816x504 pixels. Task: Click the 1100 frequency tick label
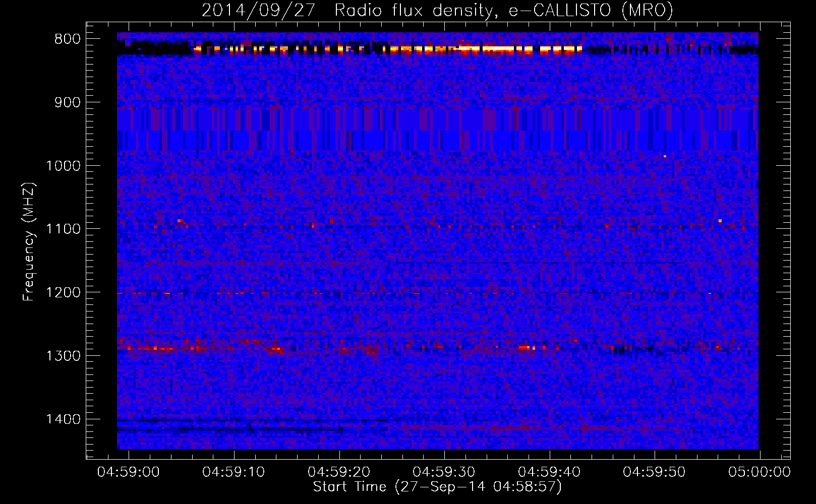[63, 229]
